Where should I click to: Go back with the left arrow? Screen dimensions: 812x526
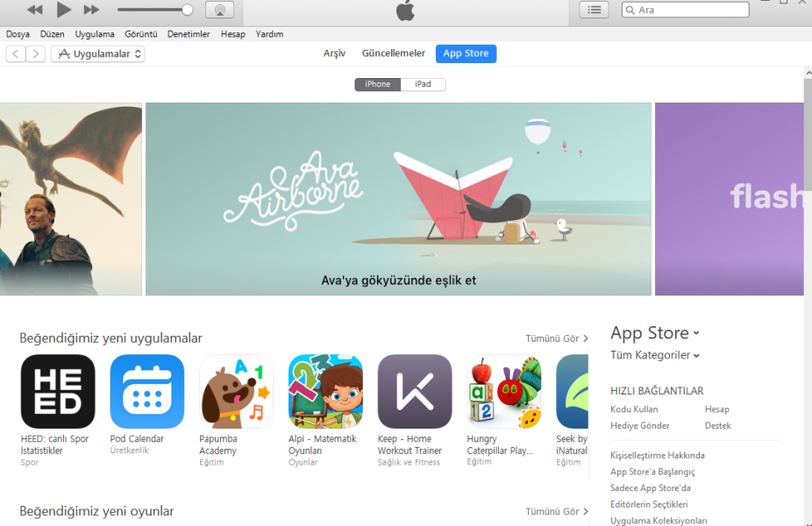[x=16, y=53]
